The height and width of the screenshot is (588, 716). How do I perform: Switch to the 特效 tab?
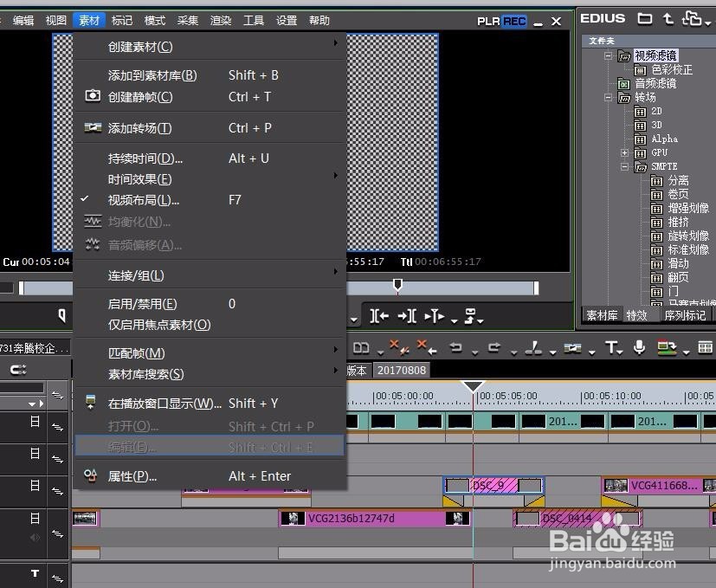(x=636, y=315)
